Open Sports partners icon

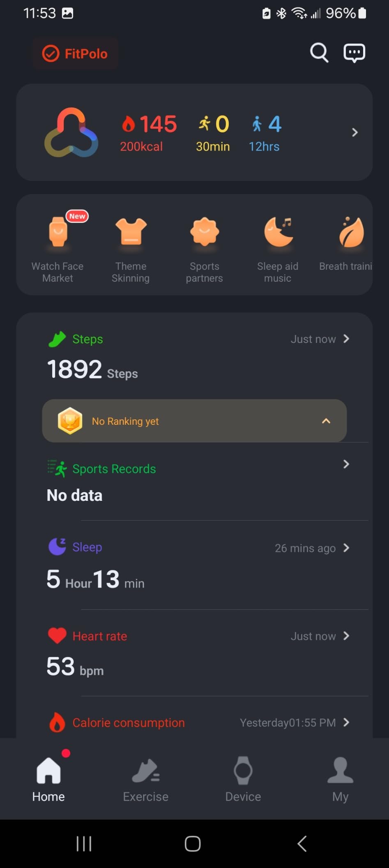pos(205,231)
